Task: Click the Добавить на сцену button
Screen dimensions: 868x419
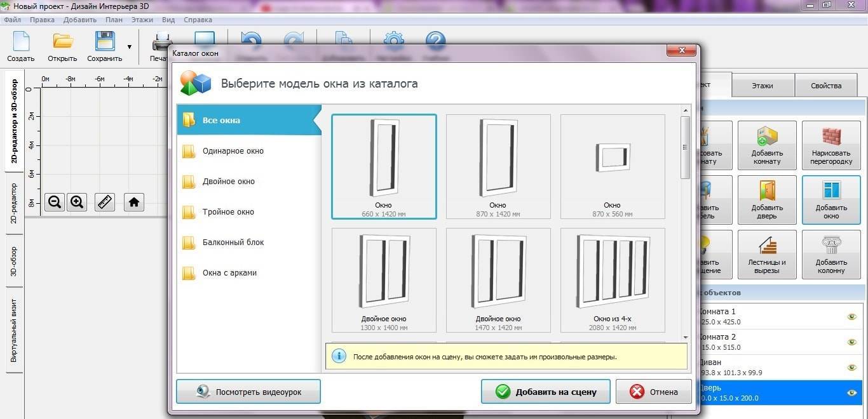Action: [545, 392]
